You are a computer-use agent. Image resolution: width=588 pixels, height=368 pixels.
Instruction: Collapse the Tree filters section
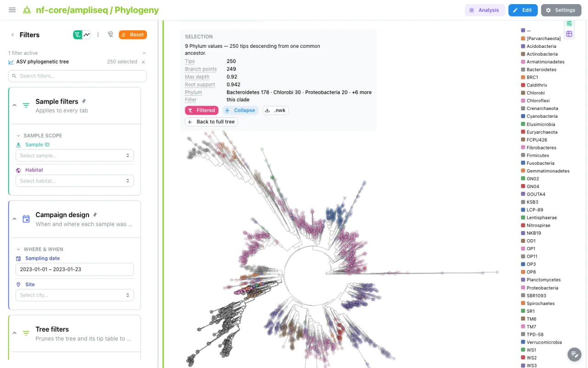click(x=14, y=333)
